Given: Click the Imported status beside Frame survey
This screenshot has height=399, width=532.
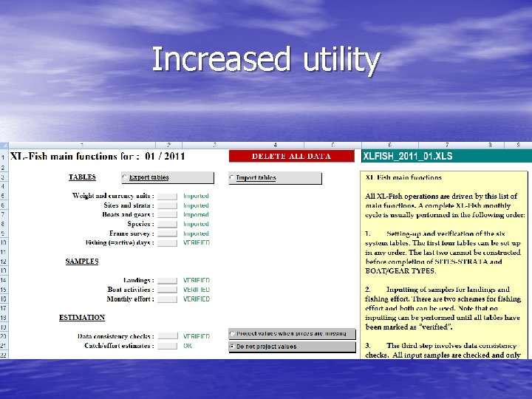Looking at the screenshot, I should pos(196,233).
